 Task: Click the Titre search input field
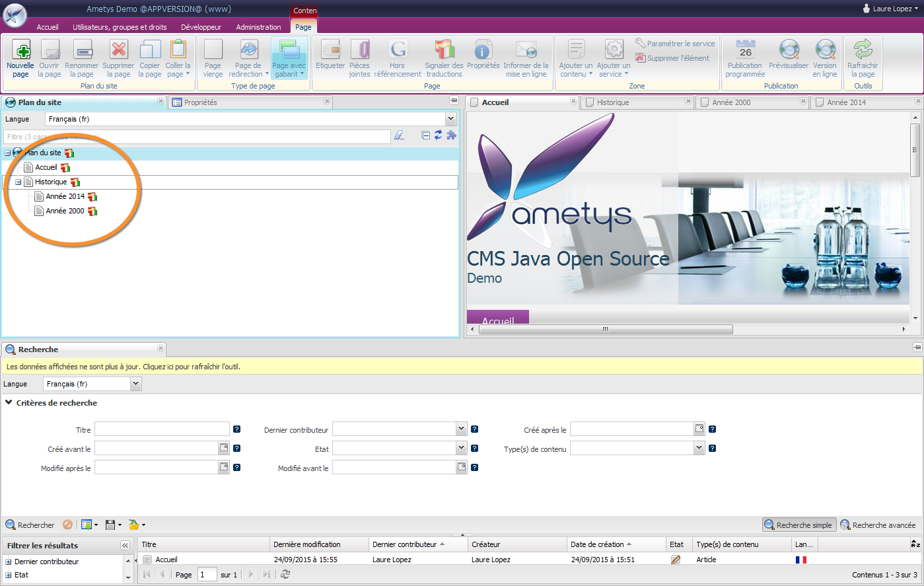[x=162, y=429]
